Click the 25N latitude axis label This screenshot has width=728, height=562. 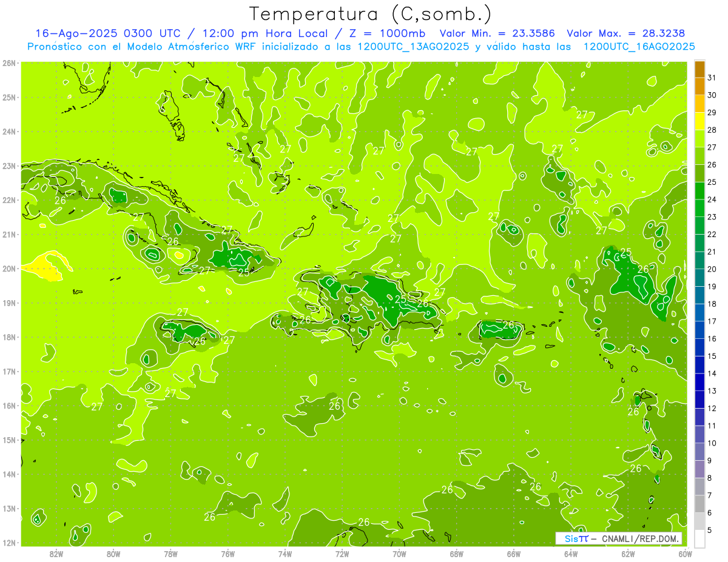pyautogui.click(x=9, y=97)
